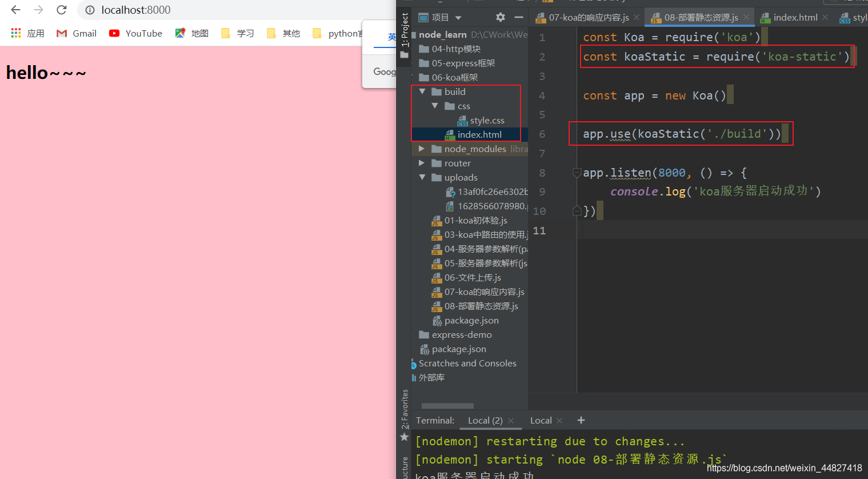Go forward in the browser
Viewport: 868px width, 479px height.
tap(38, 10)
